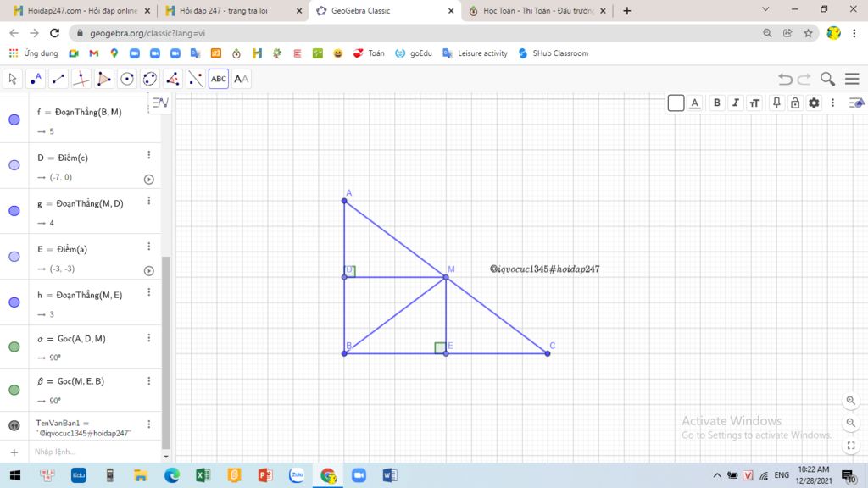This screenshot has height=488, width=868.
Task: Open a new browser tab
Action: (x=626, y=10)
